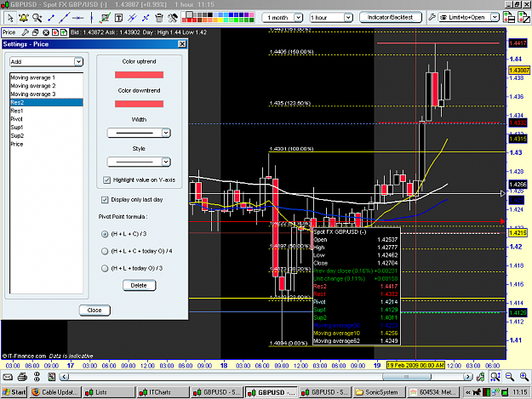Select Moving average 2 in list

click(x=47, y=86)
